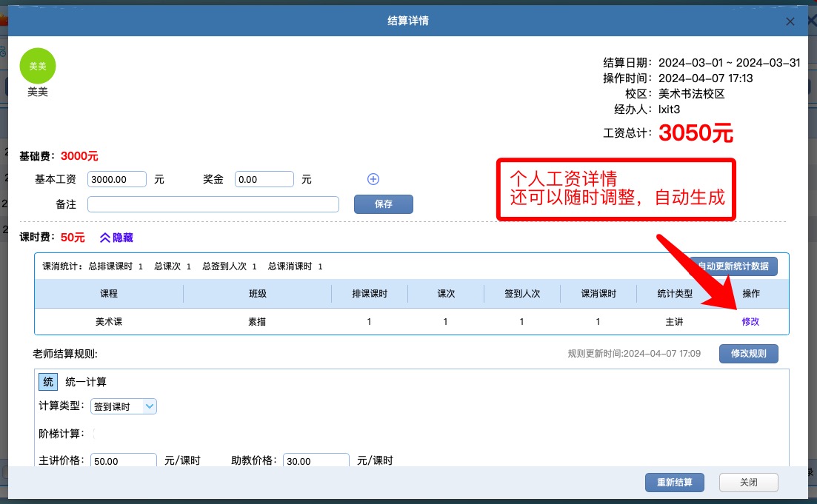Screen dimensions: 817x504
Task: Select the 素描 class cell
Action: [258, 322]
